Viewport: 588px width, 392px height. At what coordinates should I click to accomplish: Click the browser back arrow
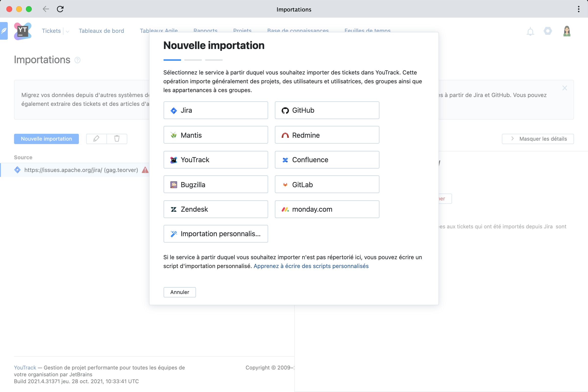pyautogui.click(x=46, y=9)
